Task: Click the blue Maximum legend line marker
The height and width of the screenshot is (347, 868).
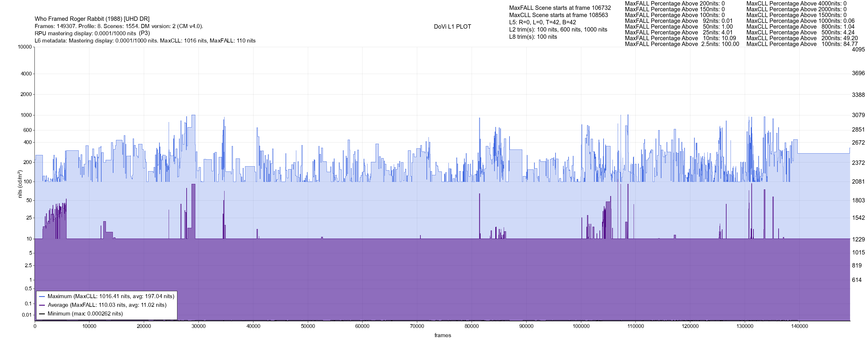Action: tap(42, 296)
